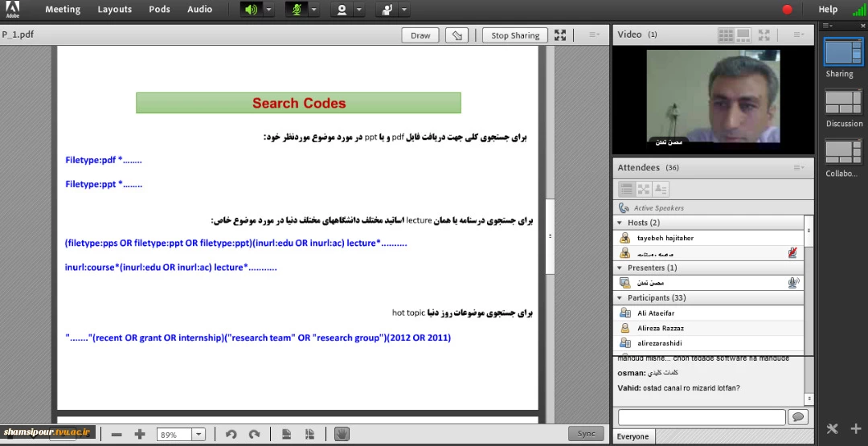Select participant alirezarashidi
This screenshot has width=868, height=446.
coord(709,343)
